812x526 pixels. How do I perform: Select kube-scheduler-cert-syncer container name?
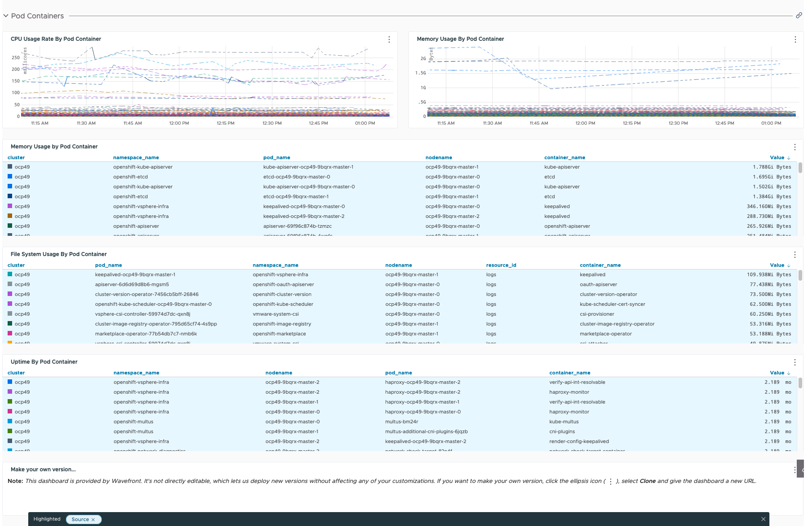tap(612, 304)
